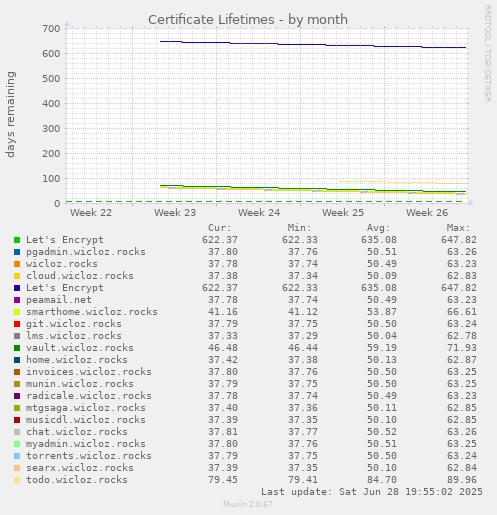The width and height of the screenshot is (497, 515).
Task: Click the 41.12 Min value for smarthome.wicloz.rocks
Action: tap(303, 312)
